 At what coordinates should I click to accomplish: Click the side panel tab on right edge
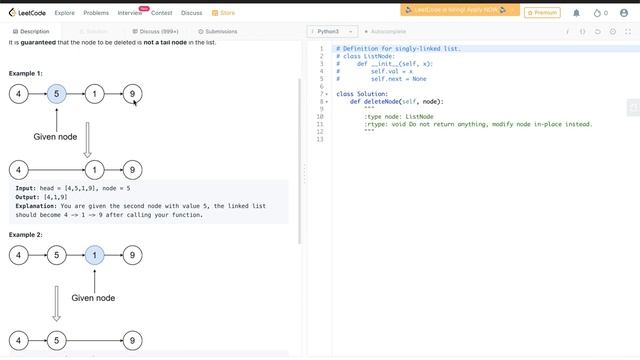(633, 107)
